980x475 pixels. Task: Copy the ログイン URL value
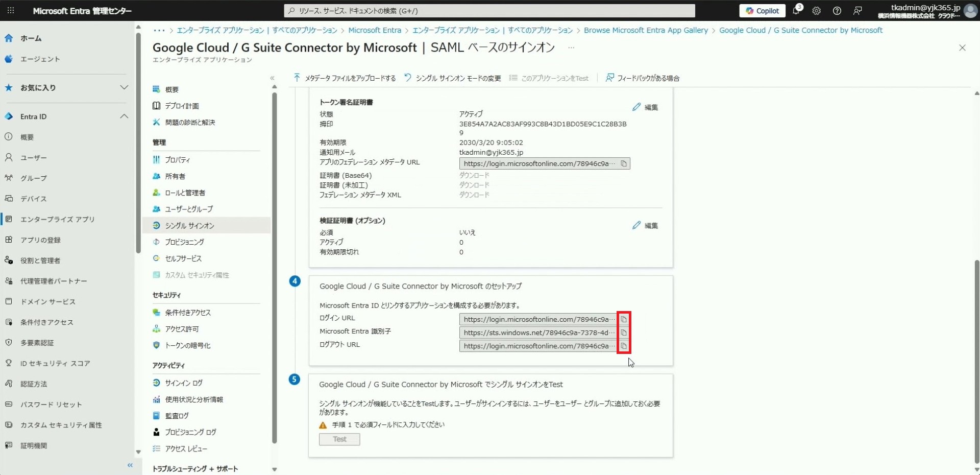(623, 319)
